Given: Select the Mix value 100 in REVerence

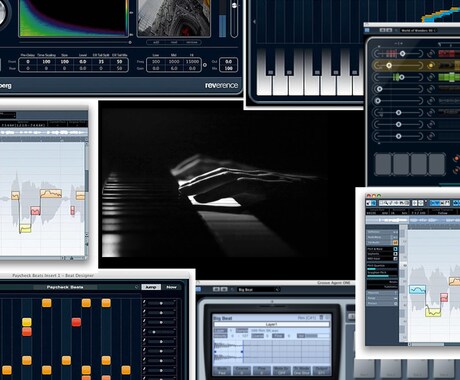Looking at the screenshot, I should click(228, 68).
